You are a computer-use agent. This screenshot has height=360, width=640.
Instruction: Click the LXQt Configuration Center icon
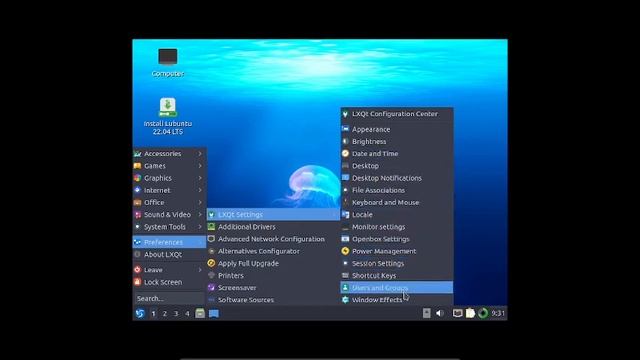pos(345,114)
